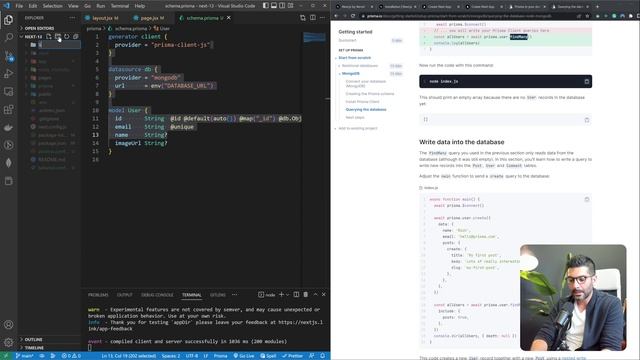
Task: Open 'Next steps' docs link
Action: pyautogui.click(x=355, y=117)
